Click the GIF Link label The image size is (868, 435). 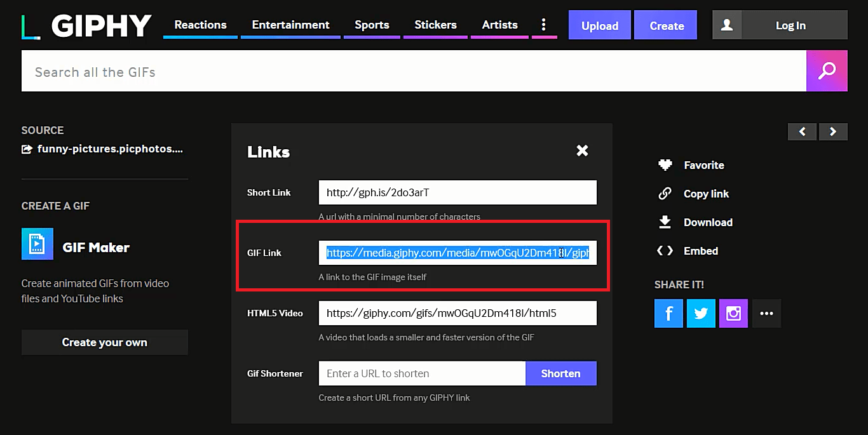264,253
